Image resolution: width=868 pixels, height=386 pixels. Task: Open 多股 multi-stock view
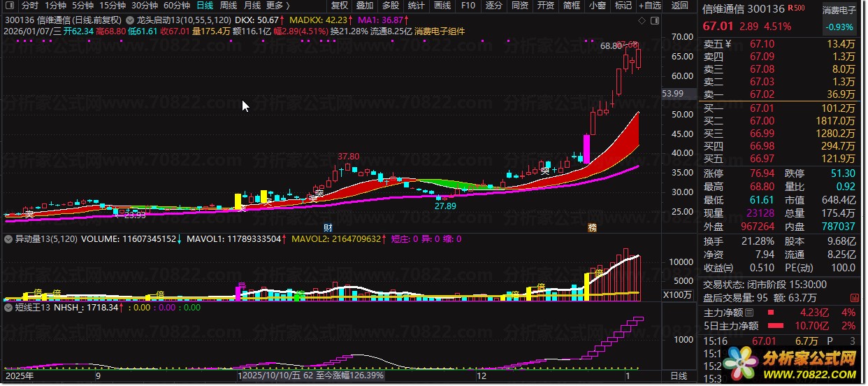[391, 6]
